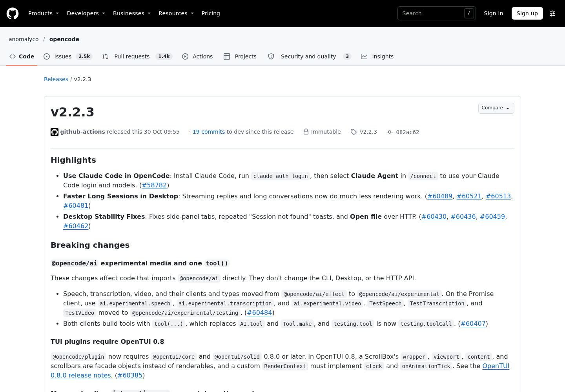Screen dimensions: 565x392
Task: Click the Sign in link
Action: [494, 13]
